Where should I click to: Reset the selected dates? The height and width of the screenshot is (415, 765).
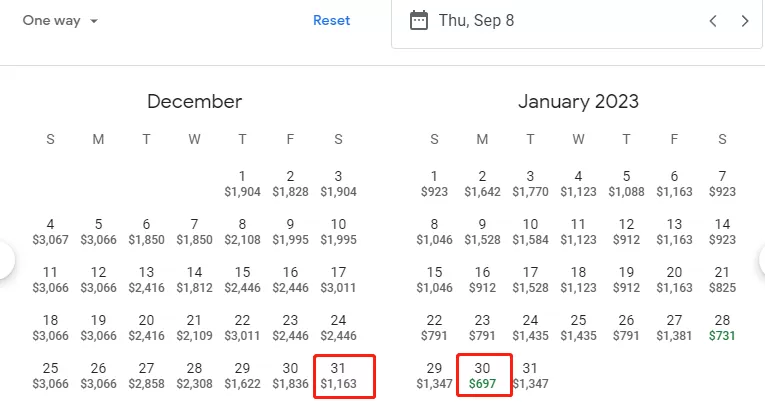coord(331,20)
